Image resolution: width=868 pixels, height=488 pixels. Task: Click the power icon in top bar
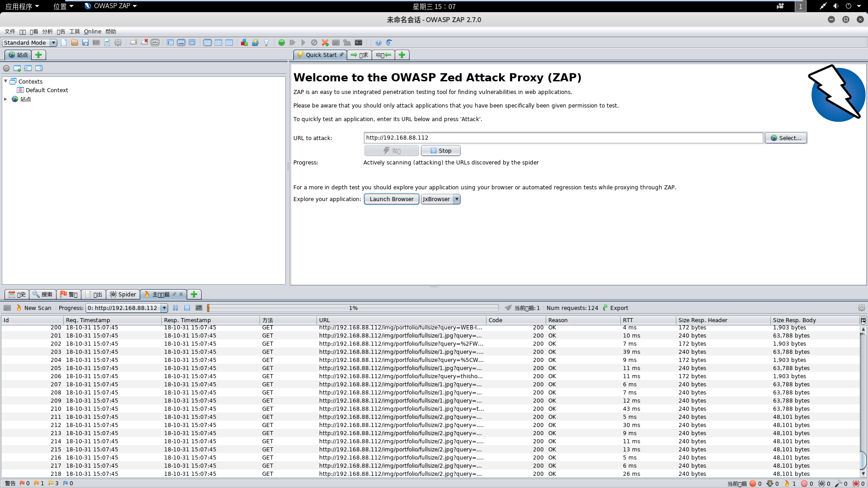849,6
